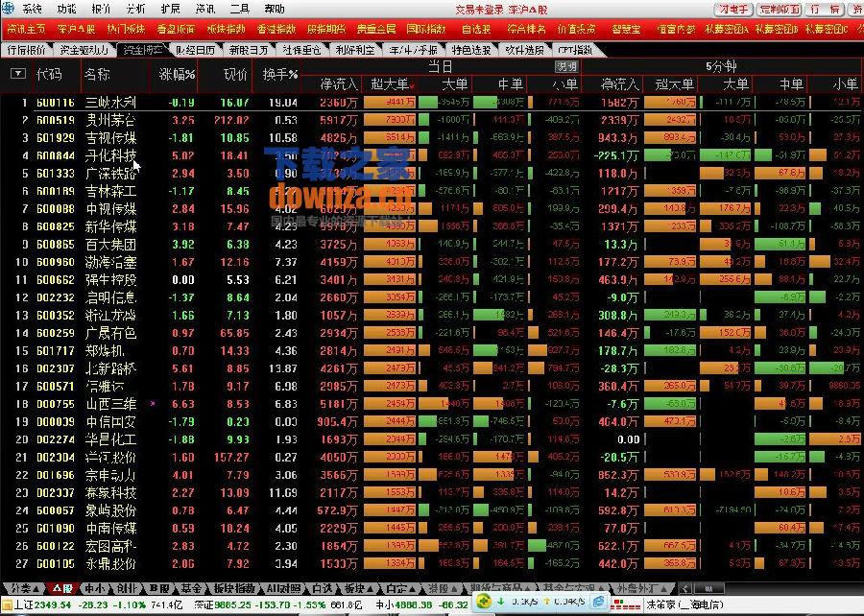Image resolution: width=864 pixels, height=616 pixels.
Task: Sort by 超大单 column with red arrow
Action: (393, 85)
